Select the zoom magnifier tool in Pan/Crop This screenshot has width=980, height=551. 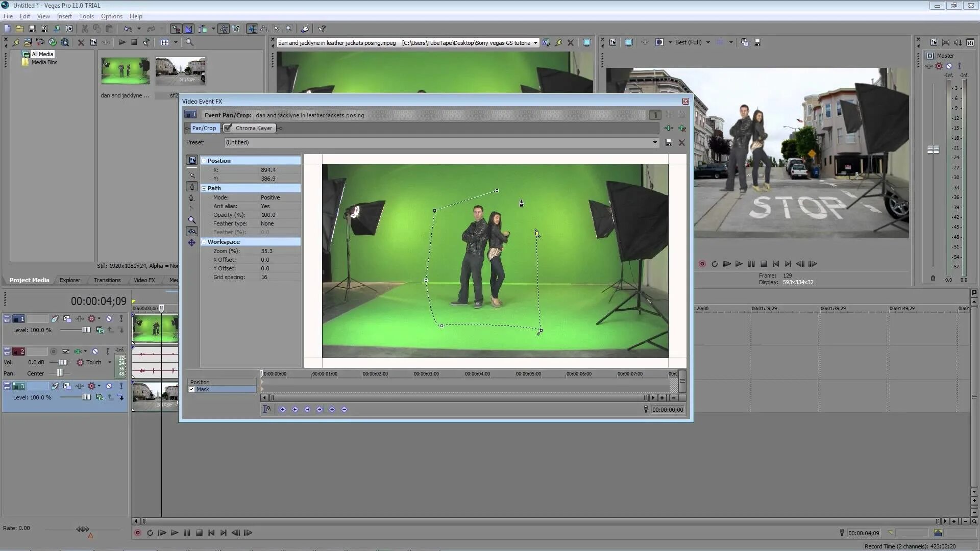coord(192,220)
